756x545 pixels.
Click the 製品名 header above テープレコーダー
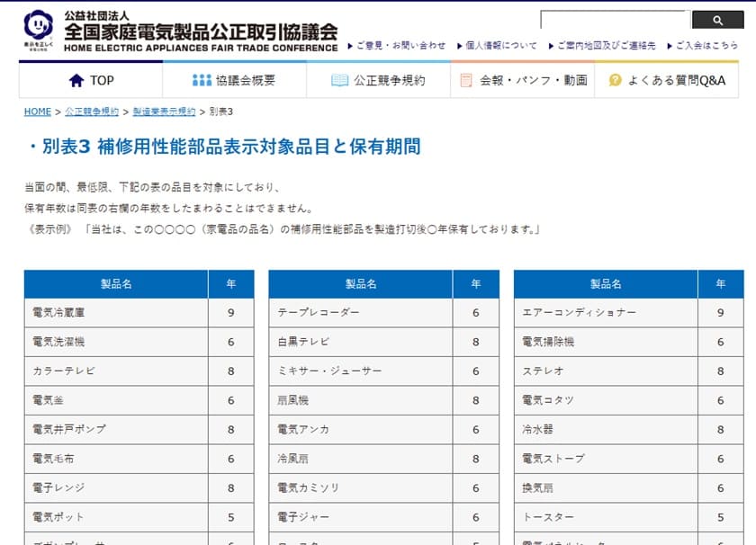[361, 284]
